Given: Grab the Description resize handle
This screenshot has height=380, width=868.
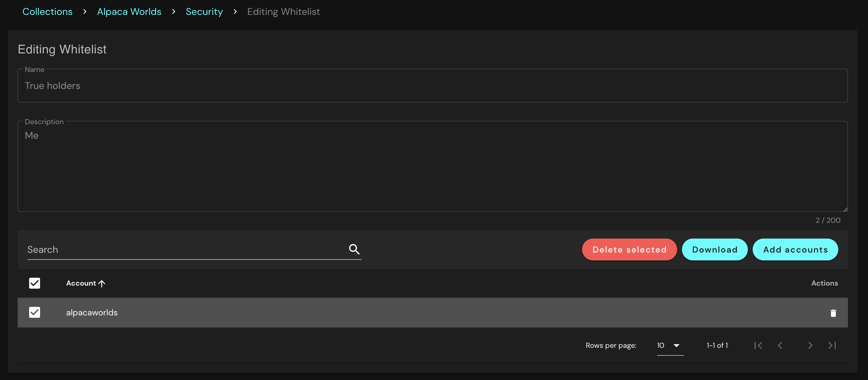Looking at the screenshot, I should 845,209.
